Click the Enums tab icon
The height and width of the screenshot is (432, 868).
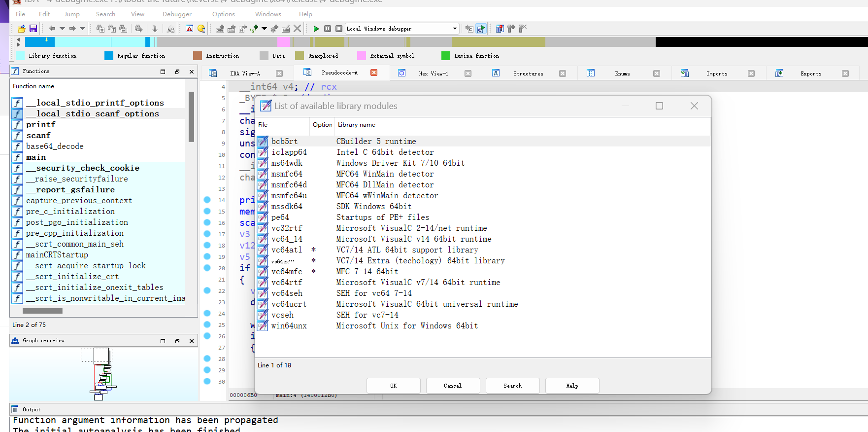point(591,73)
